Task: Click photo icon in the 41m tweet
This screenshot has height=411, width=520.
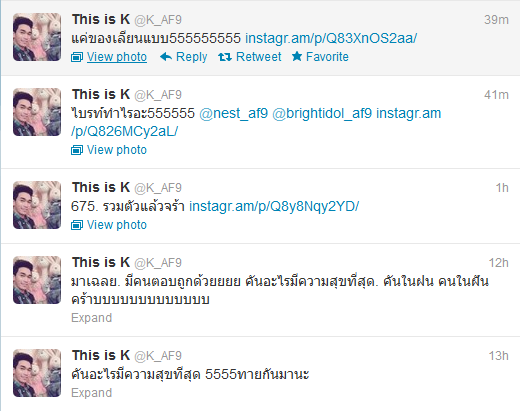Action: point(77,150)
